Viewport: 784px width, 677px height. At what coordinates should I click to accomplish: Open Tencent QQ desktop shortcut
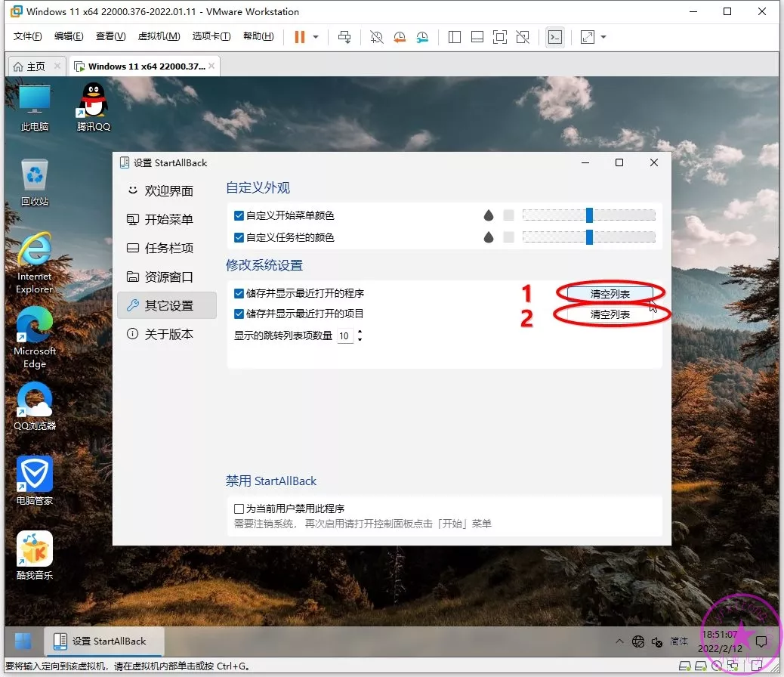coord(94,107)
